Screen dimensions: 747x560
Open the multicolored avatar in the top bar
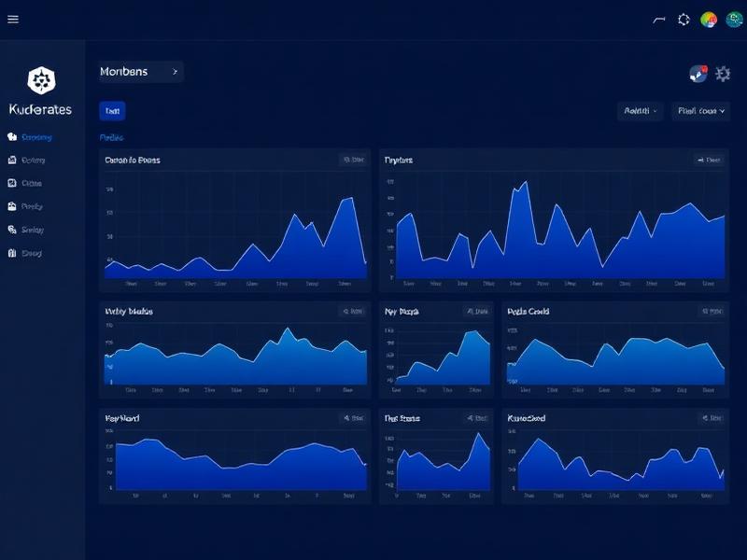tap(709, 20)
